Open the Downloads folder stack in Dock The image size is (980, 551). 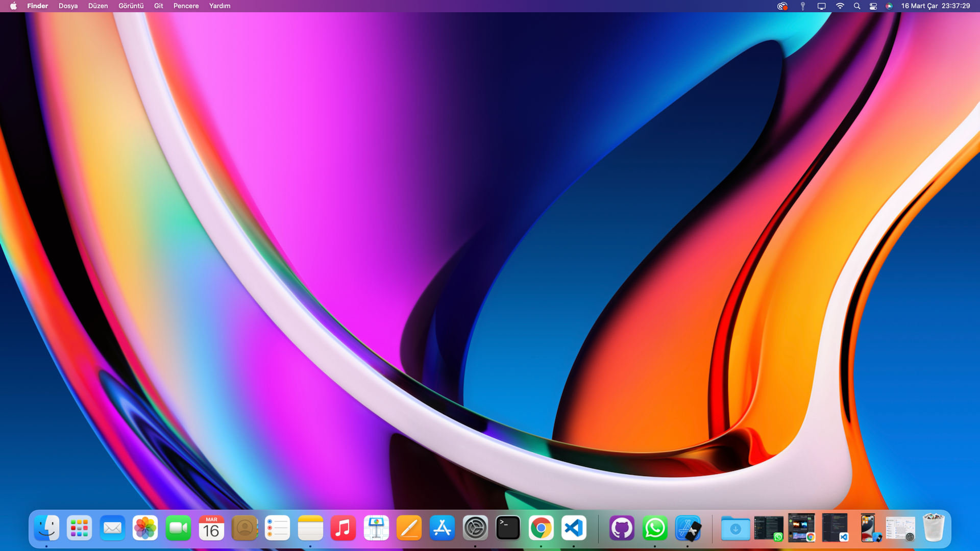pyautogui.click(x=736, y=528)
